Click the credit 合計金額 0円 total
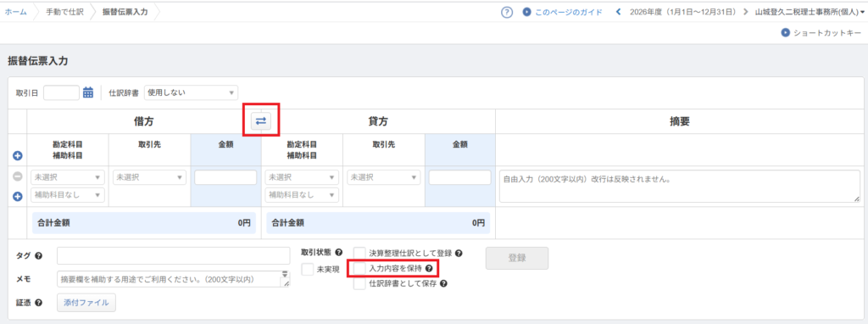The image size is (868, 324). coord(379,223)
